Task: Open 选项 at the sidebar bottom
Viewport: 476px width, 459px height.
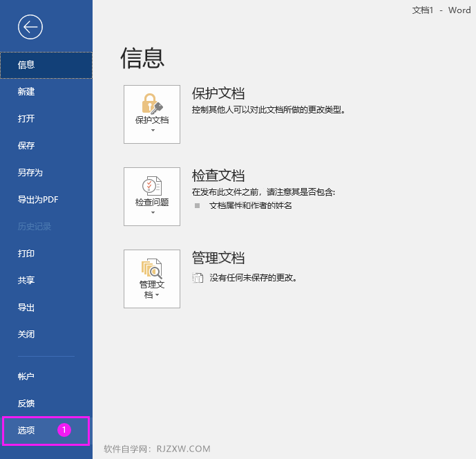Action: coord(46,431)
